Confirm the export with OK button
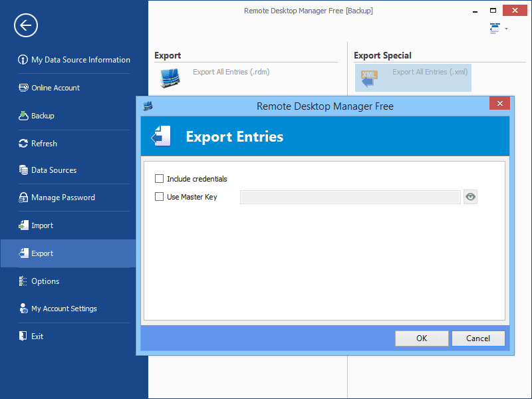This screenshot has width=532, height=399. 422,338
